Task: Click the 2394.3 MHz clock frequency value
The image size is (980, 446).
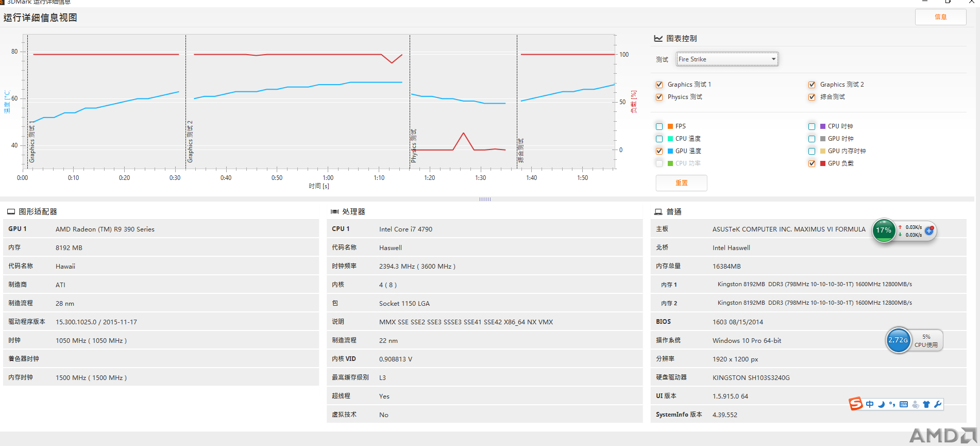Action: pyautogui.click(x=417, y=267)
